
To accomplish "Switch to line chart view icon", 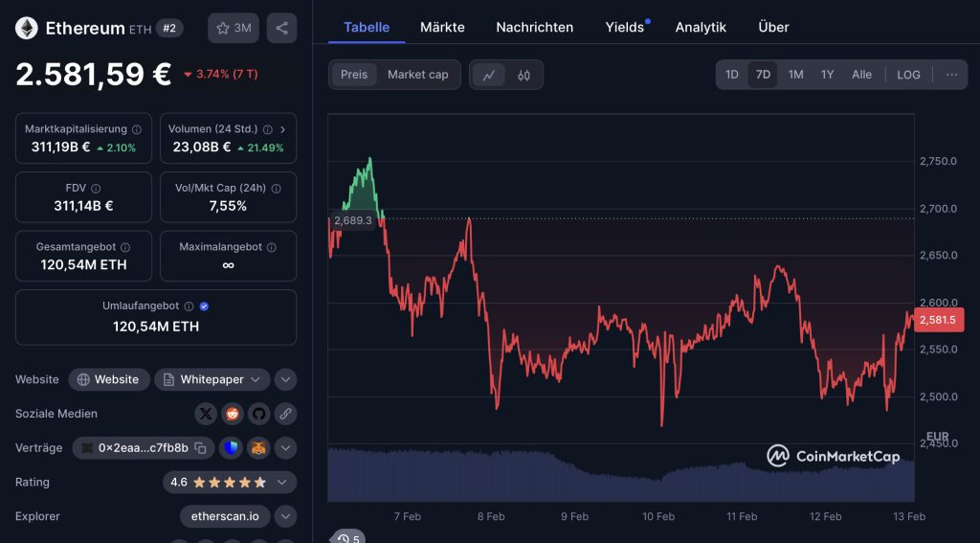I will click(x=489, y=75).
